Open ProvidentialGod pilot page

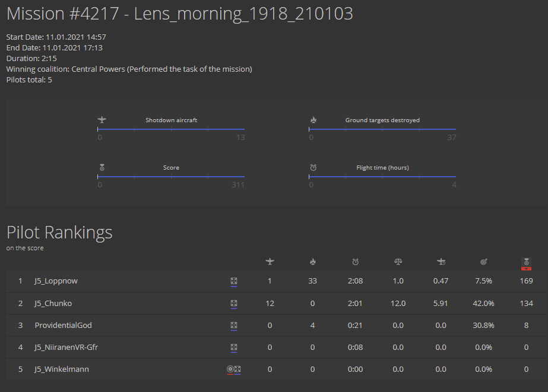63,326
